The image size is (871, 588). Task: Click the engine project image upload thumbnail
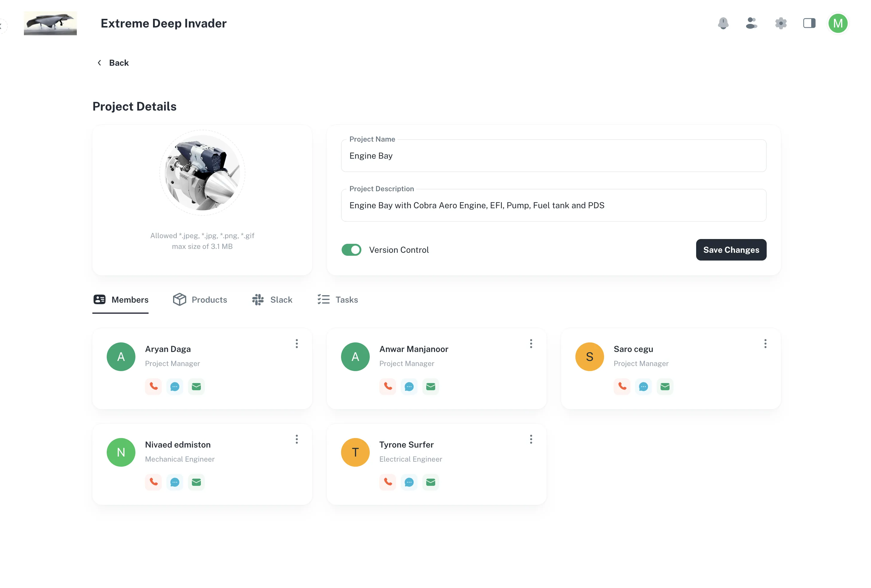(x=202, y=172)
